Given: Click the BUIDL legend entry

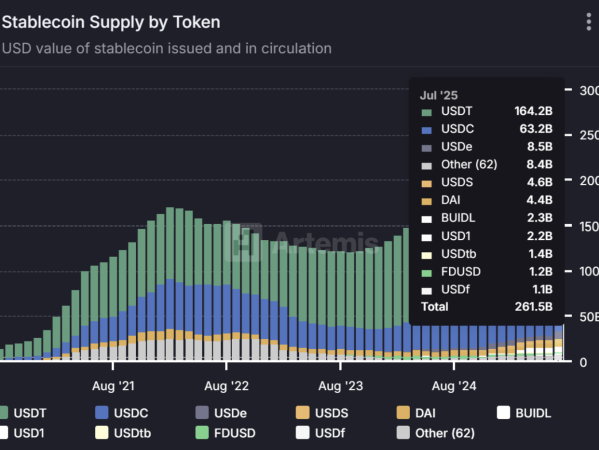Looking at the screenshot, I should [x=524, y=413].
